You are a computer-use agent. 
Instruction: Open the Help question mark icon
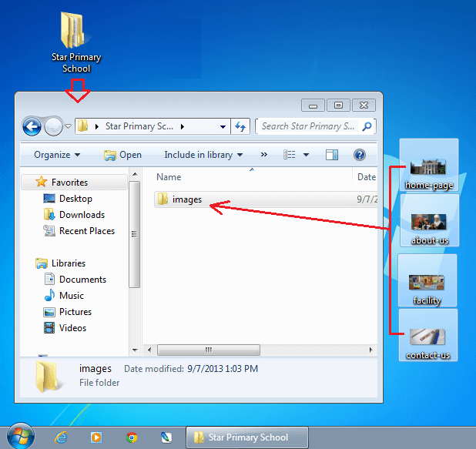(359, 155)
